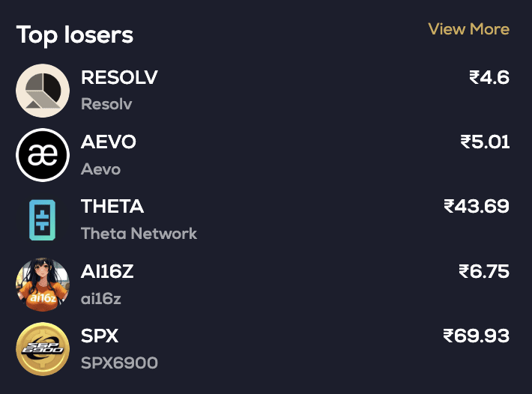The image size is (532, 394).
Task: Select the AI16Z ticker name
Action: click(107, 271)
